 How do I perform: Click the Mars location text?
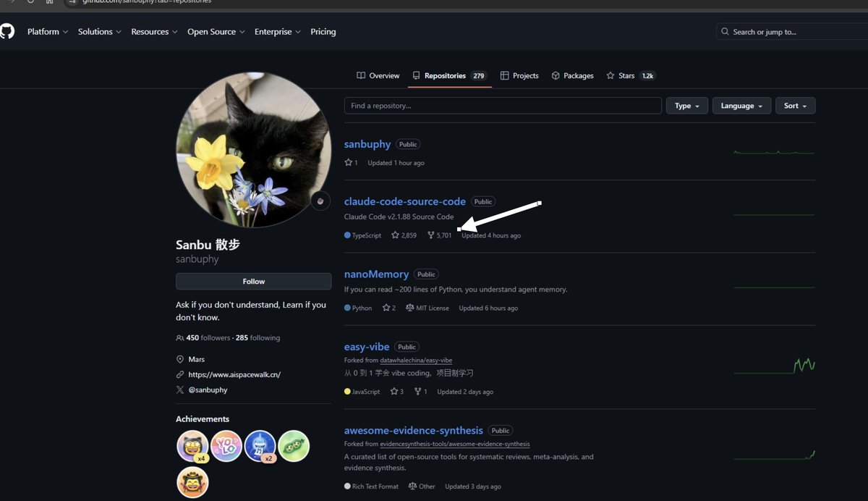tap(197, 360)
